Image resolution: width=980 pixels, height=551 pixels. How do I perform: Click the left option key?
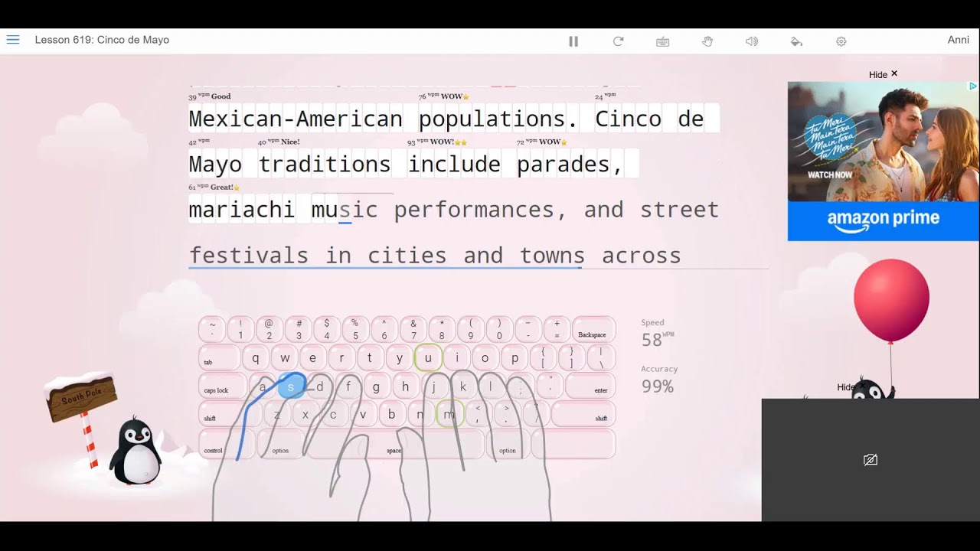click(x=280, y=444)
